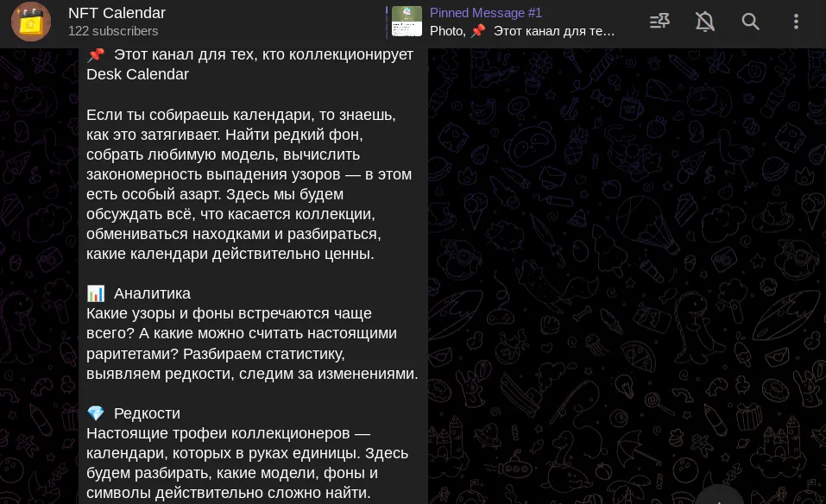Click the pushpin emoji in pinned bar

pos(478,31)
